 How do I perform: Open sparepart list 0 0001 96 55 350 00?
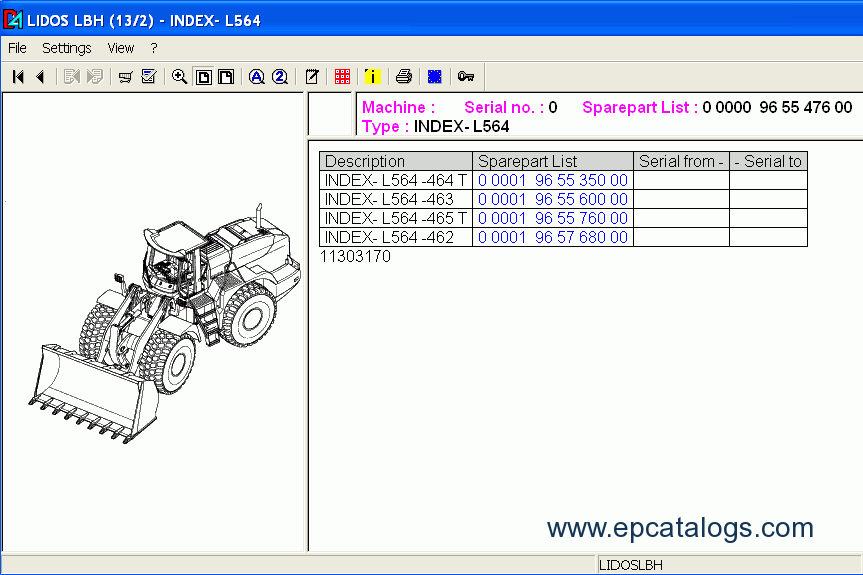tap(553, 180)
